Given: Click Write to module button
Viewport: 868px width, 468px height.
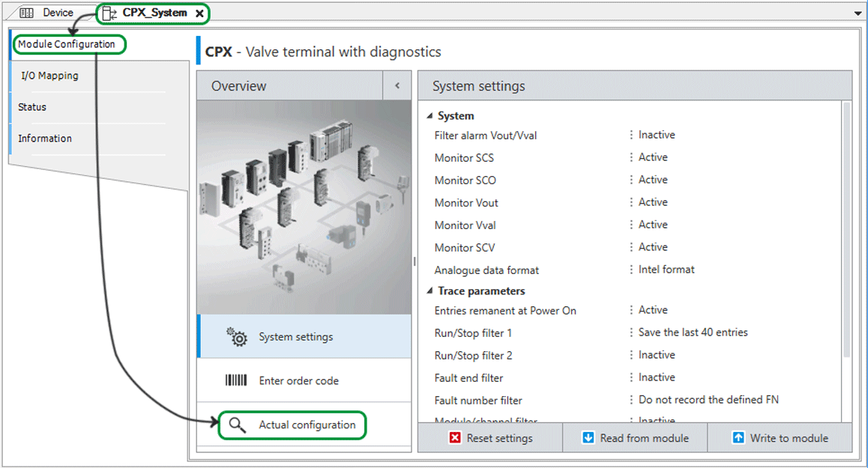Looking at the screenshot, I should 780,438.
